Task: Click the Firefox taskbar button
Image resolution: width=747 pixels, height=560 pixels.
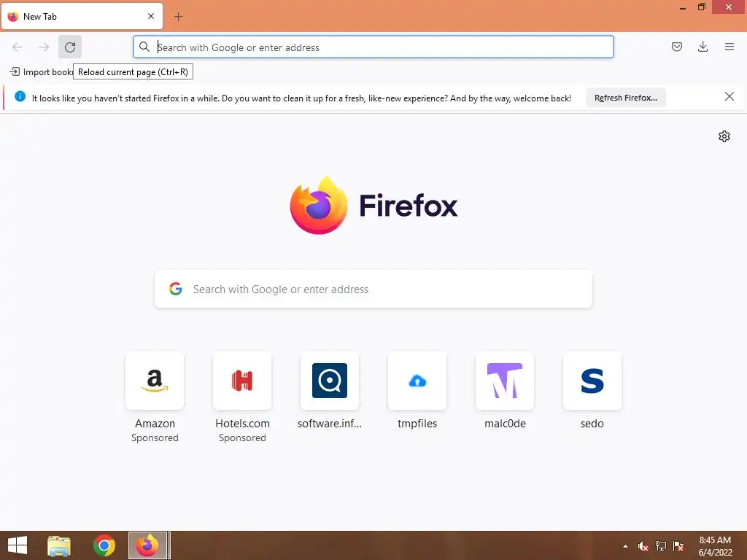Action: click(x=148, y=545)
